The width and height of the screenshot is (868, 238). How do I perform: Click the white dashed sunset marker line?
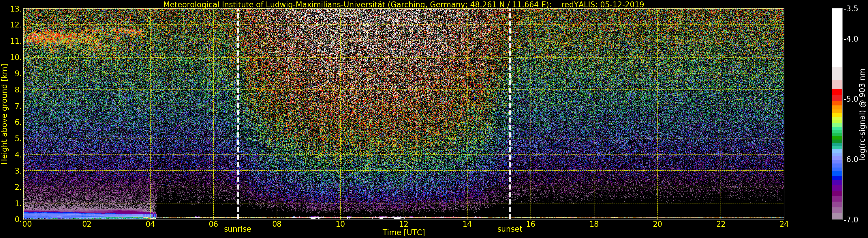pyautogui.click(x=510, y=114)
